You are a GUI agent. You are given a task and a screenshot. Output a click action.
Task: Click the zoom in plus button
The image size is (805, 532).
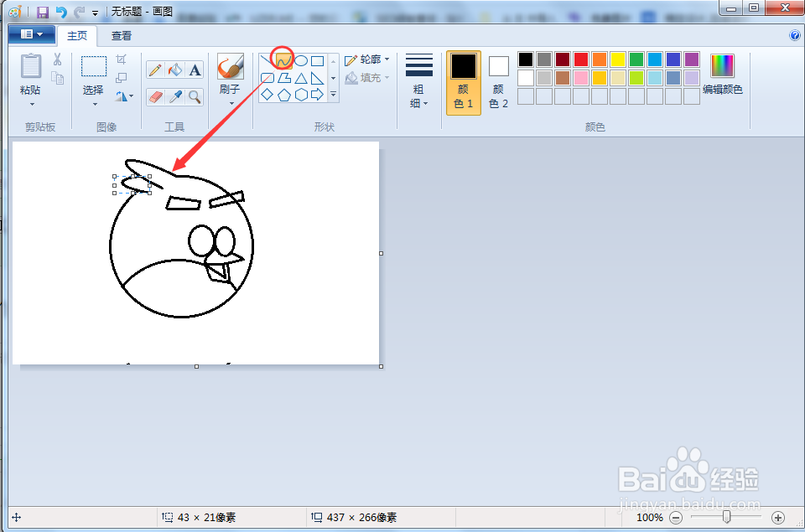tap(778, 518)
